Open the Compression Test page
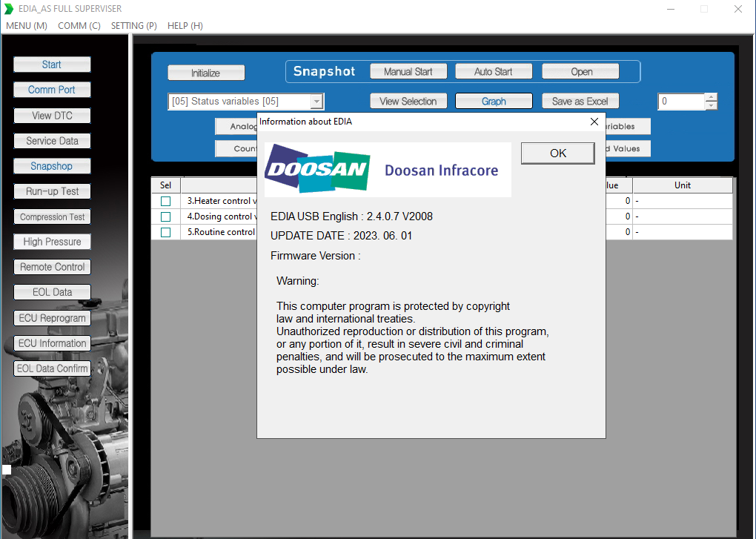Image resolution: width=756 pixels, height=539 pixels. pyautogui.click(x=52, y=217)
